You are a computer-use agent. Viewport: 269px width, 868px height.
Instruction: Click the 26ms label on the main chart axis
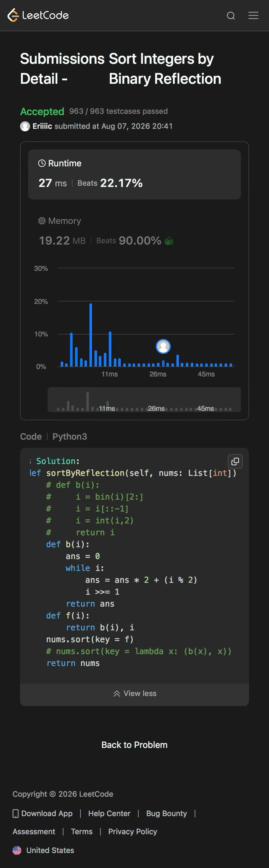click(158, 374)
